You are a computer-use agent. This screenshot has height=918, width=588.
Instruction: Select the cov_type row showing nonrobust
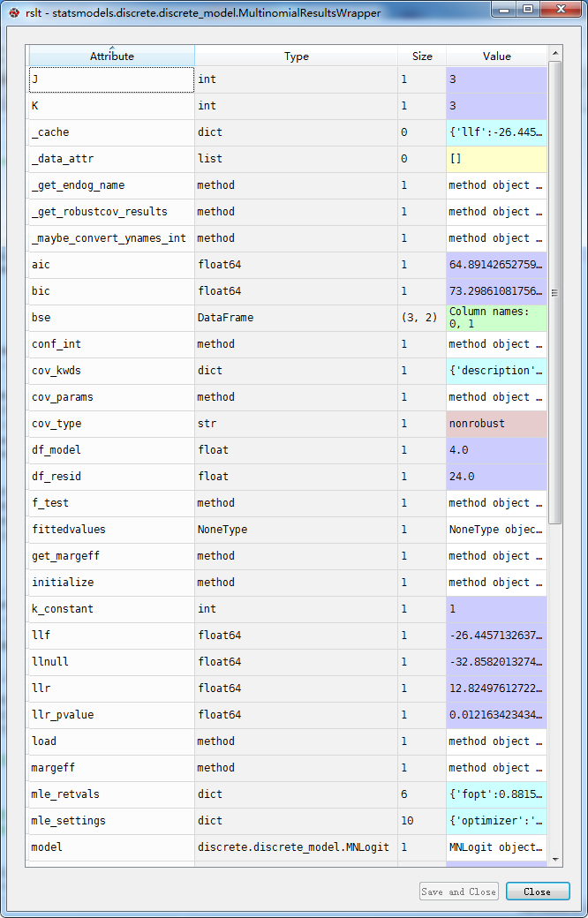point(111,424)
